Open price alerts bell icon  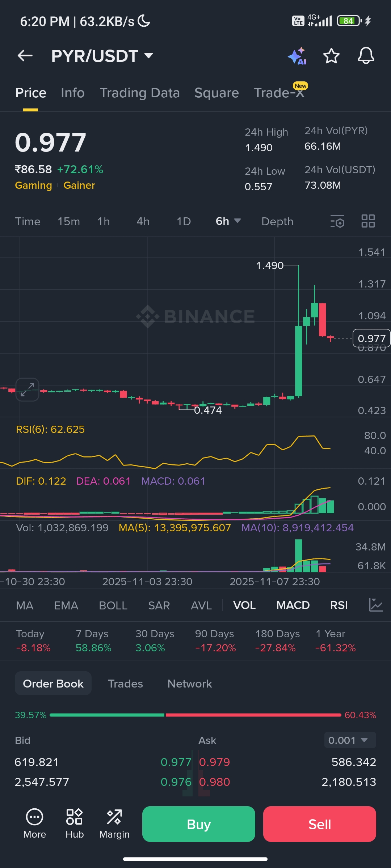click(366, 56)
